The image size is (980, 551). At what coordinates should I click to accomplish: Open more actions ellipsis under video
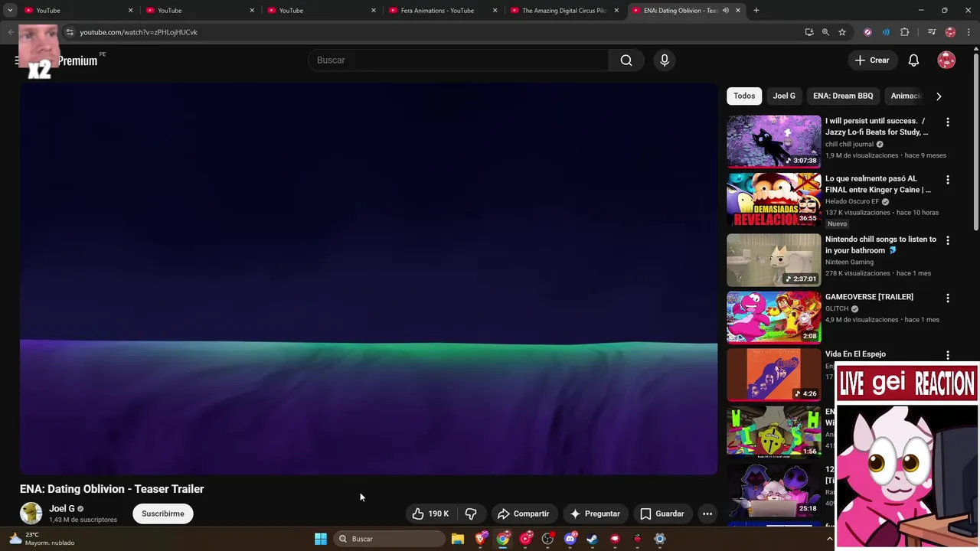[x=707, y=514]
